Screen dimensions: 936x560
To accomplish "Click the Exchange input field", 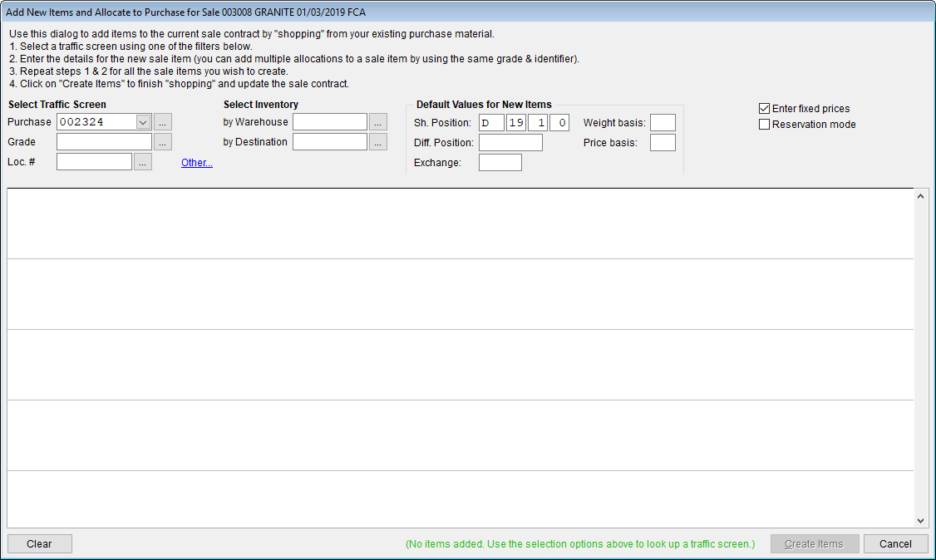I will point(500,163).
